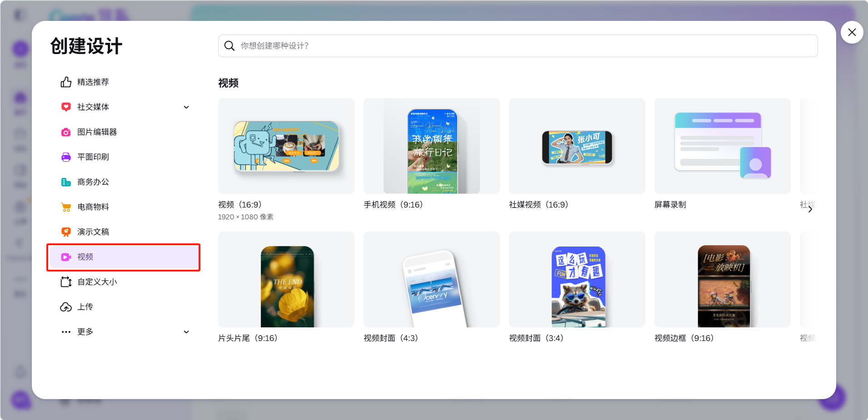The height and width of the screenshot is (420, 868).
Task: Click the 视频 (16:9) design label
Action: (x=239, y=205)
